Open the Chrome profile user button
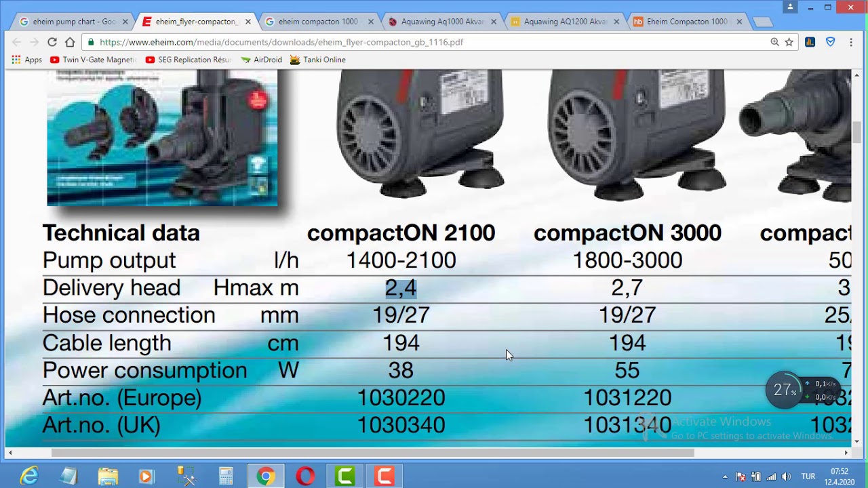Image resolution: width=868 pixels, height=488 pixels. pos(790,7)
